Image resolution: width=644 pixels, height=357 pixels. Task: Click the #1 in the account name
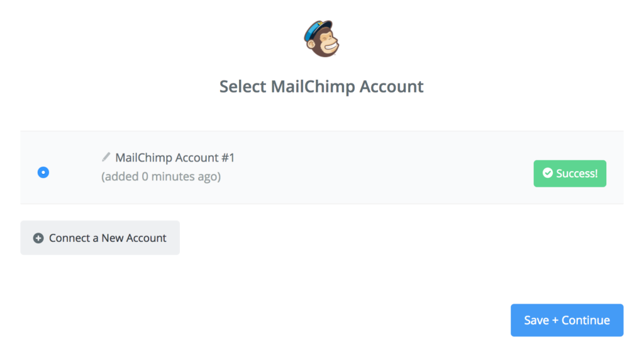[x=228, y=158]
